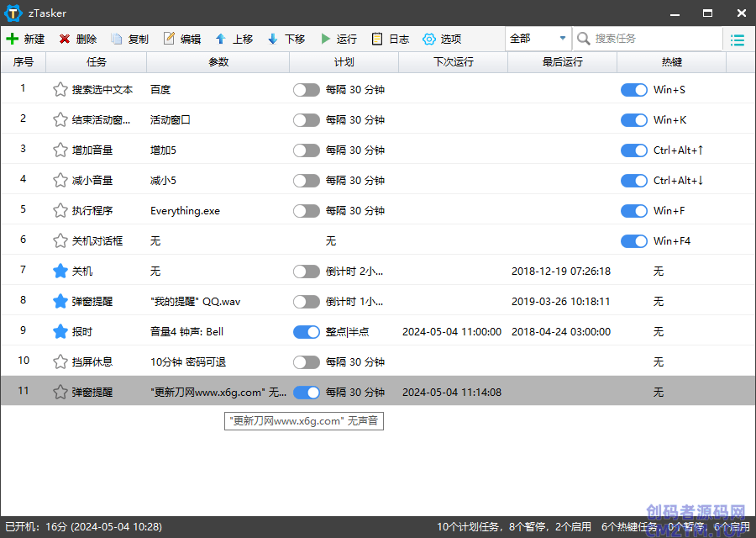Move task up with 上移 arrow
Viewport: 756px width, 538px height.
(x=221, y=40)
